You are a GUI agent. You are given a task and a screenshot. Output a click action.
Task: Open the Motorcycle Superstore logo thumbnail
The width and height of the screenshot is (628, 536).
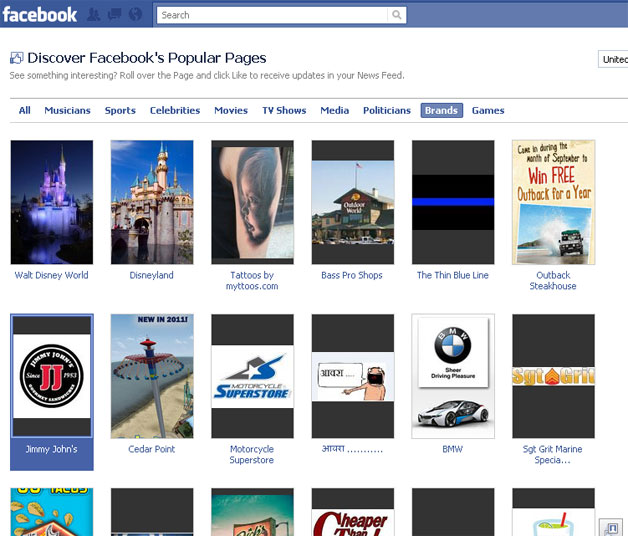pyautogui.click(x=252, y=376)
